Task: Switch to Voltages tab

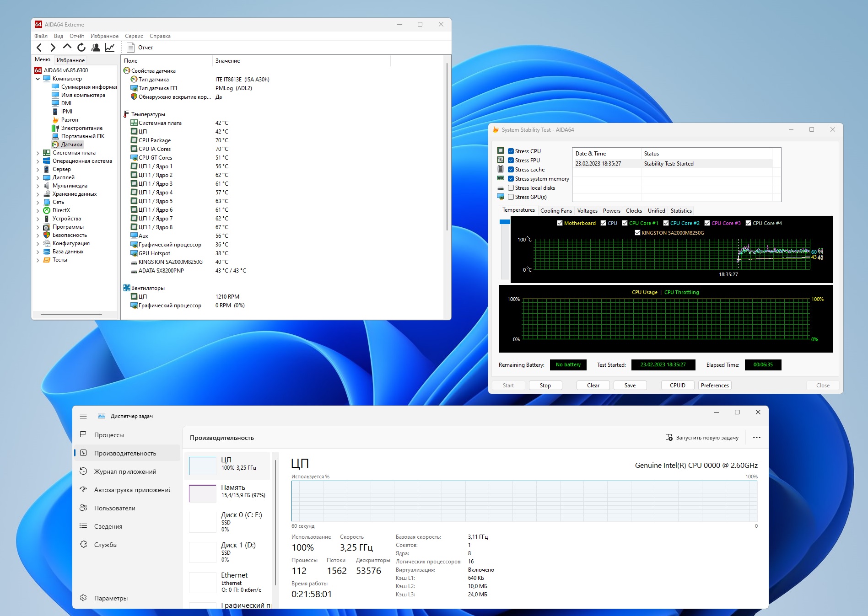Action: (x=588, y=211)
